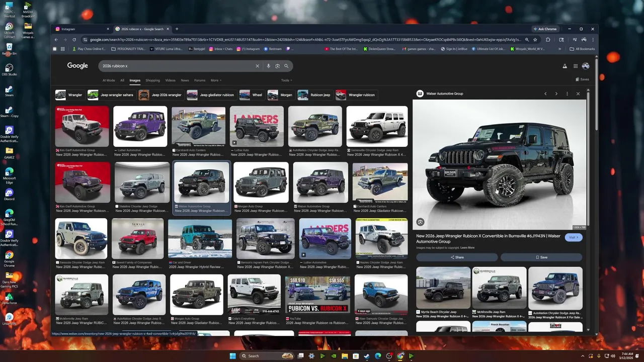Submit search with magnifier icon
Image resolution: width=644 pixels, height=362 pixels.
(x=286, y=66)
